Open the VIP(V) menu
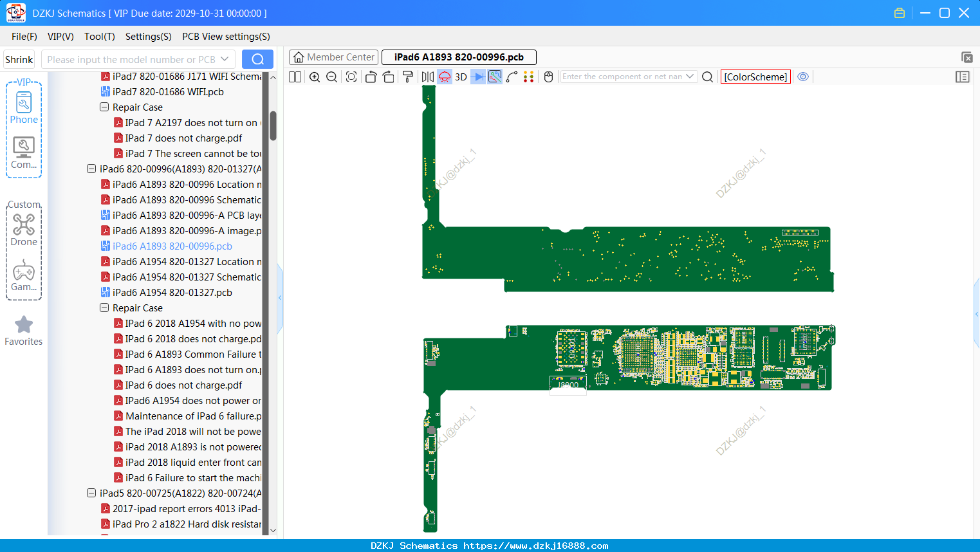This screenshot has height=552, width=980. point(60,37)
